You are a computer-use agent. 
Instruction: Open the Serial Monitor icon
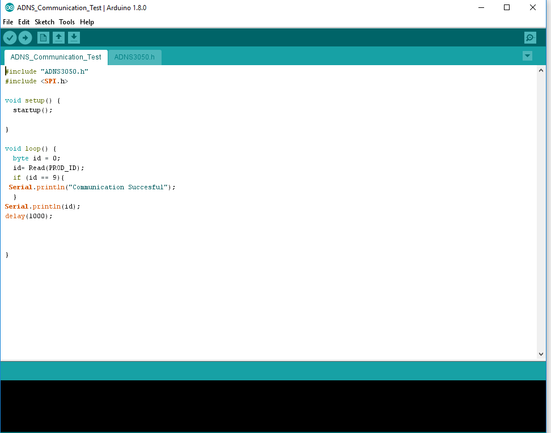530,38
